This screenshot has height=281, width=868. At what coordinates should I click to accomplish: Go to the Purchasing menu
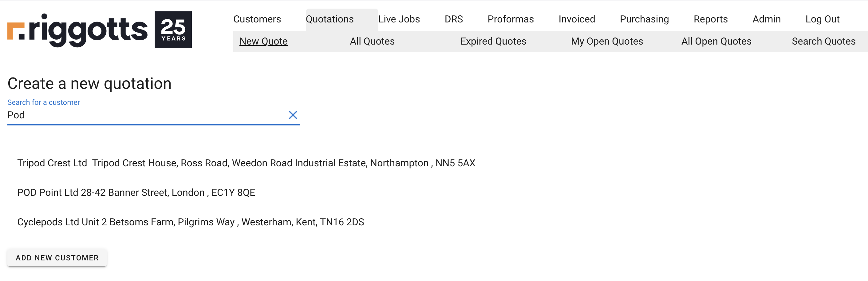tap(644, 19)
